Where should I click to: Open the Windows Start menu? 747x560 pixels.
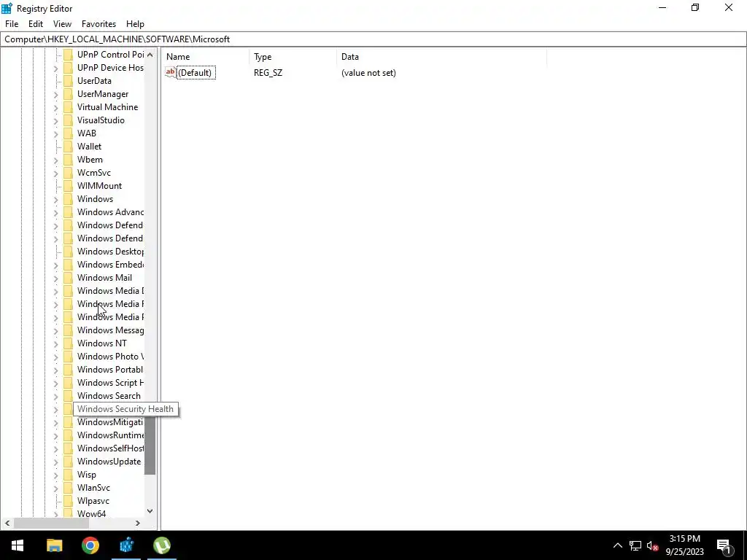[x=18, y=545]
